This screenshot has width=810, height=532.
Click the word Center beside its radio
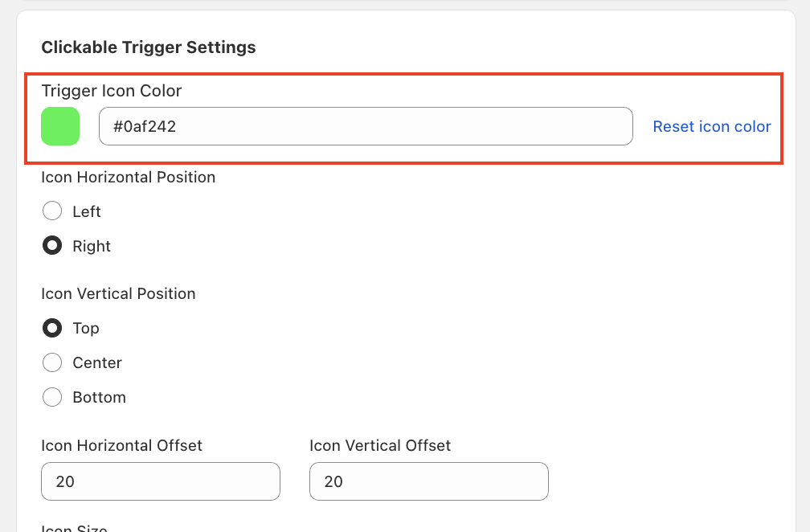pyautogui.click(x=97, y=362)
